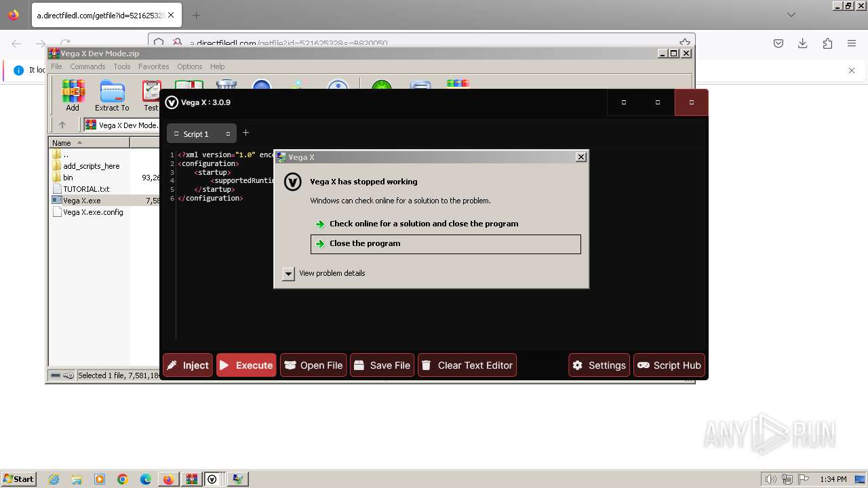Click the Vega X logo in the error dialog
Image resolution: width=868 pixels, height=488 pixels.
(x=292, y=182)
